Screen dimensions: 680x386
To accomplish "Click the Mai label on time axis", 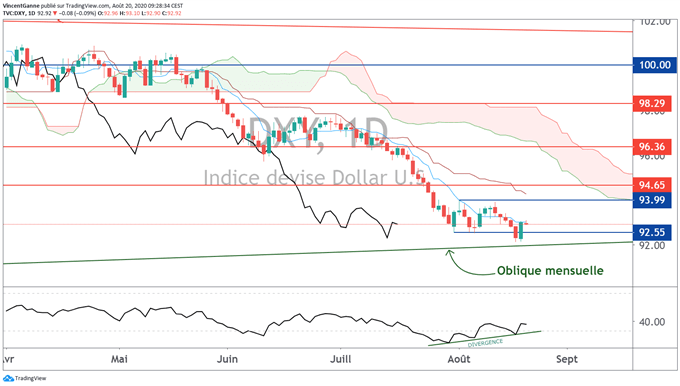I will point(119,359).
